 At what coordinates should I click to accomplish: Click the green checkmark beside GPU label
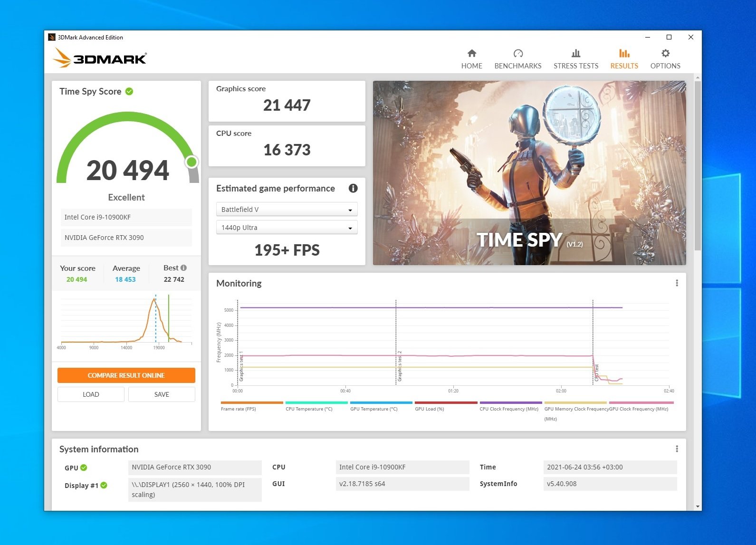(x=84, y=468)
